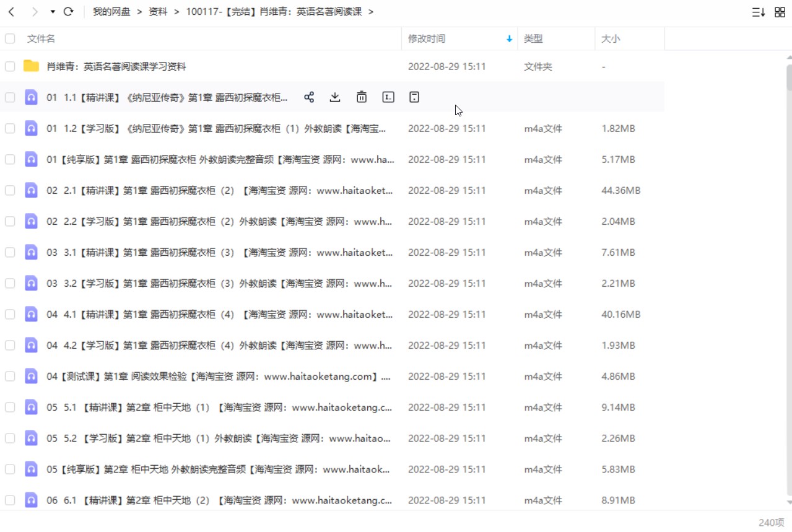Image resolution: width=792 pixels, height=532 pixels.
Task: Share the hovered 1.1 精讲课 file
Action: click(x=309, y=97)
